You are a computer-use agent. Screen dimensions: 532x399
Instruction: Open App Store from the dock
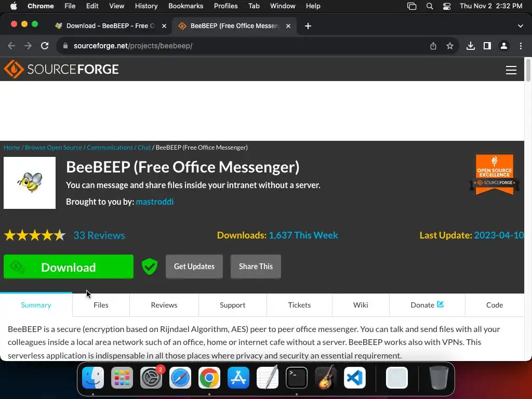(x=238, y=378)
